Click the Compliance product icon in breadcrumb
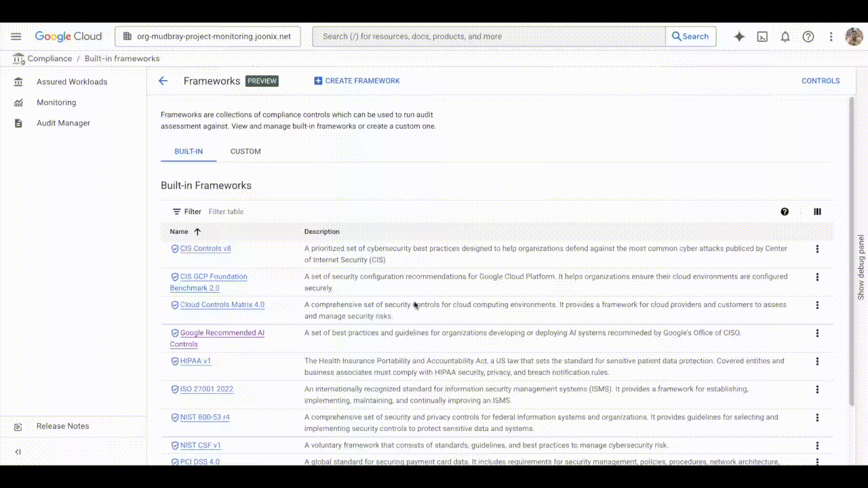This screenshot has height=488, width=868. point(18,59)
